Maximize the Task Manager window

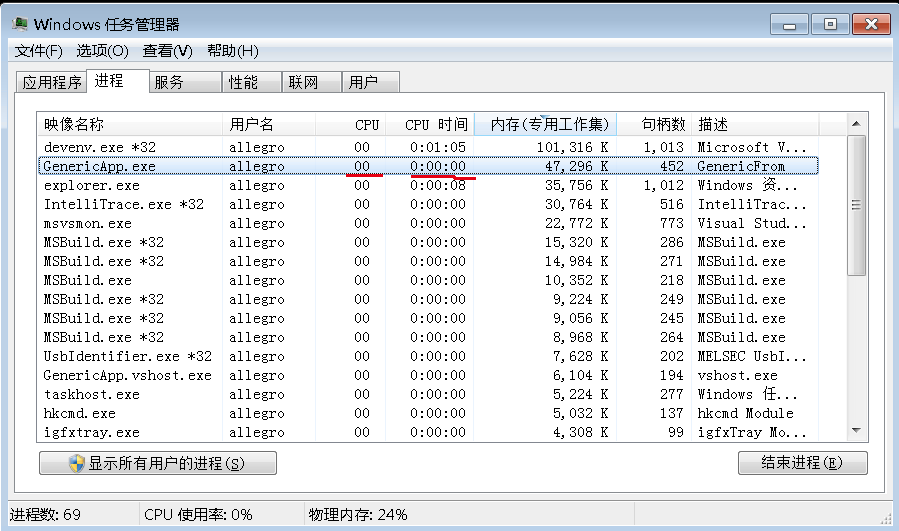tap(830, 24)
